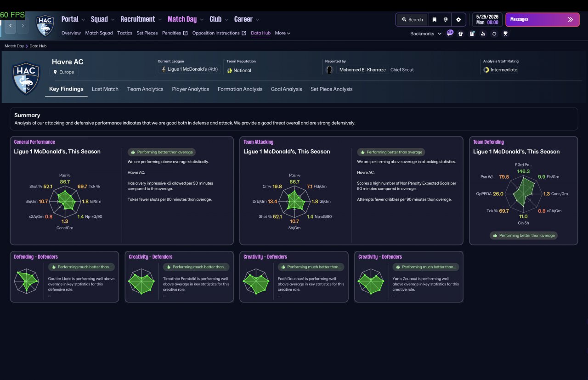This screenshot has width=588, height=380.
Task: Click the location pin icon beside Europe
Action: pos(55,72)
